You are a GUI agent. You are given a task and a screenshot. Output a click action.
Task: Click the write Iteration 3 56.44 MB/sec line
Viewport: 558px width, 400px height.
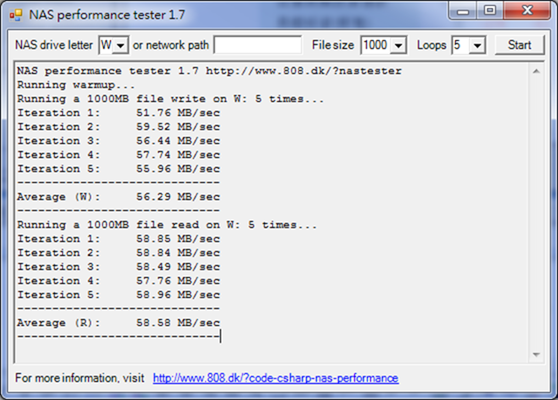pos(119,141)
